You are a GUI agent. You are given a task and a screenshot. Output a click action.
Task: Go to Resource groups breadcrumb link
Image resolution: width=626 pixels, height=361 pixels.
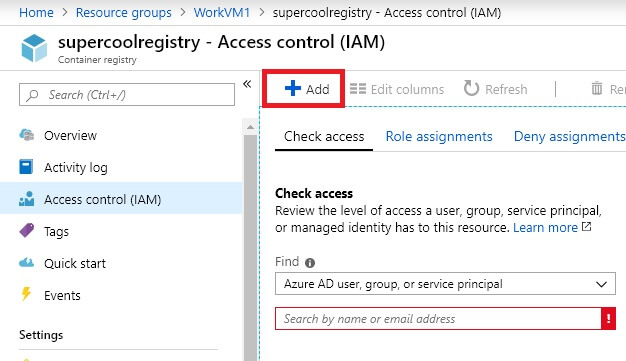point(123,12)
